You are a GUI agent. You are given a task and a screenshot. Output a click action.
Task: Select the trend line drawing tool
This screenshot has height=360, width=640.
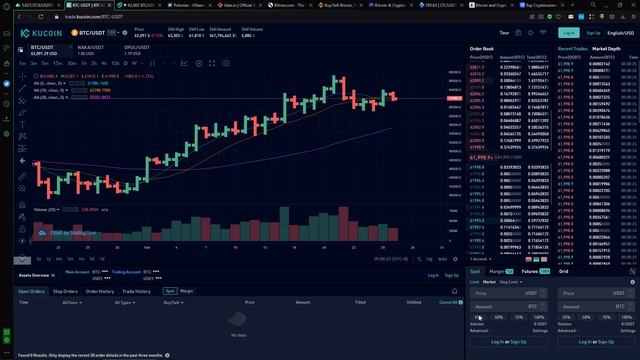[x=22, y=88]
